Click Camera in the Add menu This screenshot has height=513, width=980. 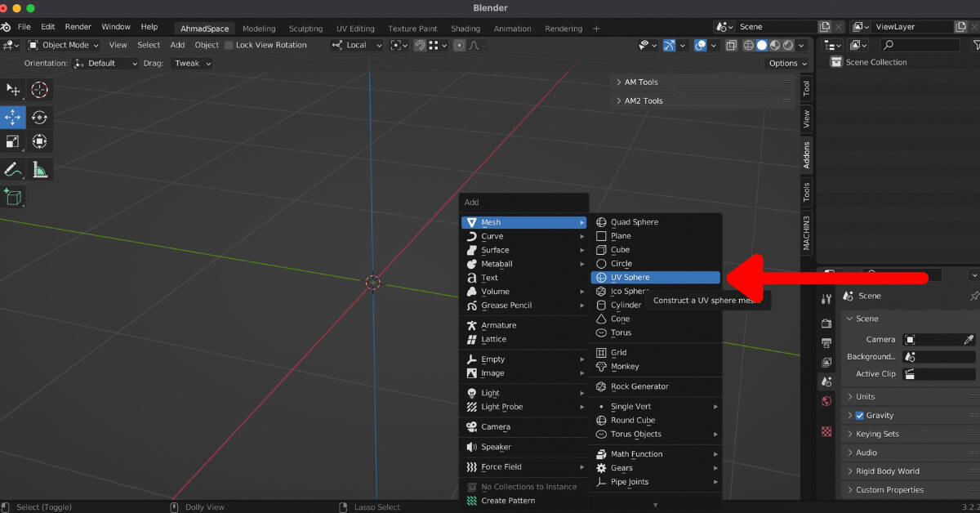pos(524,426)
